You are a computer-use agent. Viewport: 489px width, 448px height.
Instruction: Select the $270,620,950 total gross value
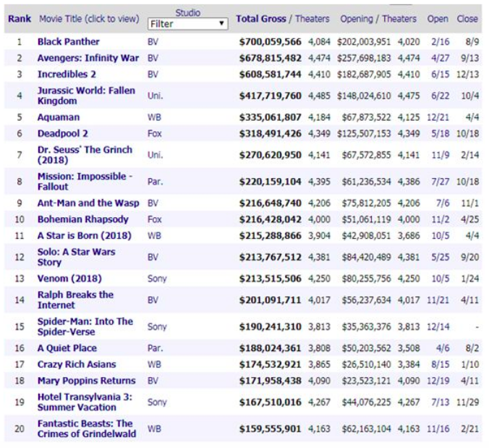(x=270, y=155)
